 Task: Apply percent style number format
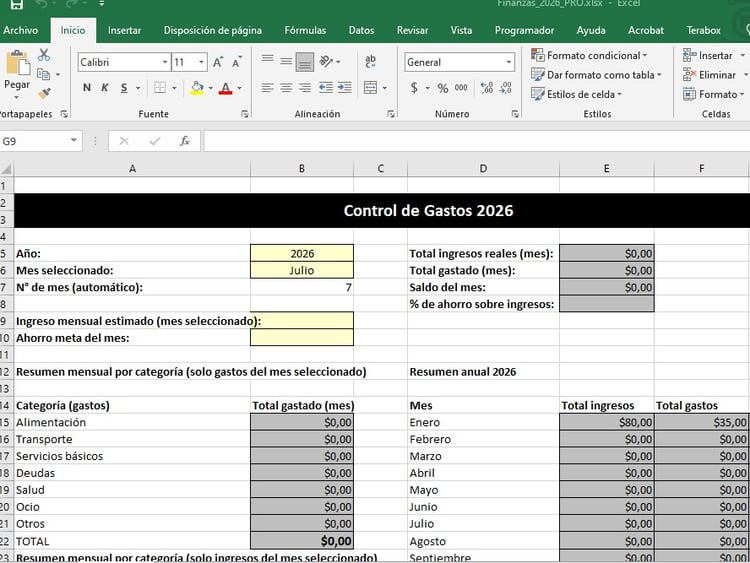pos(443,88)
